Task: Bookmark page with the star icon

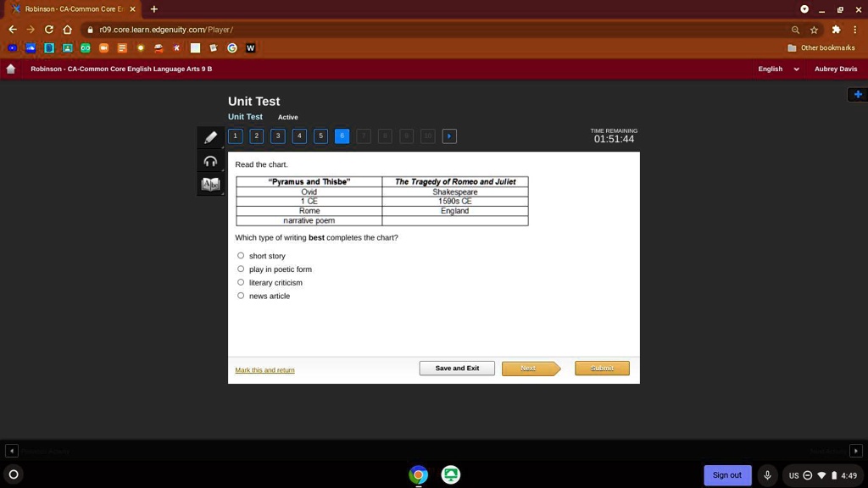Action: (814, 30)
